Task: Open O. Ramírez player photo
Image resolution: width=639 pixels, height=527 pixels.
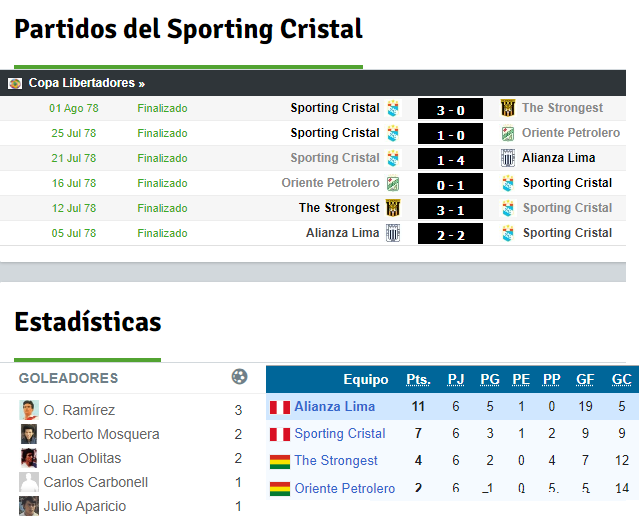Action: 29,410
